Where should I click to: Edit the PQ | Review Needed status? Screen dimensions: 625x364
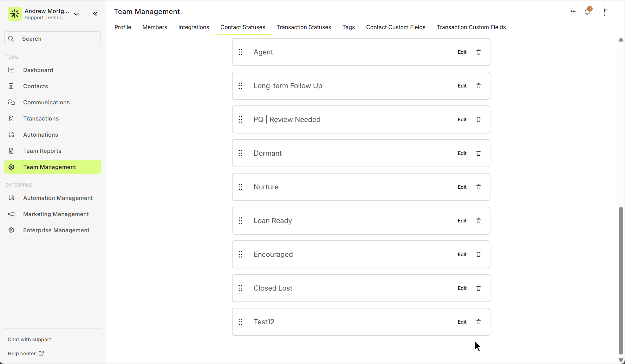point(462,119)
